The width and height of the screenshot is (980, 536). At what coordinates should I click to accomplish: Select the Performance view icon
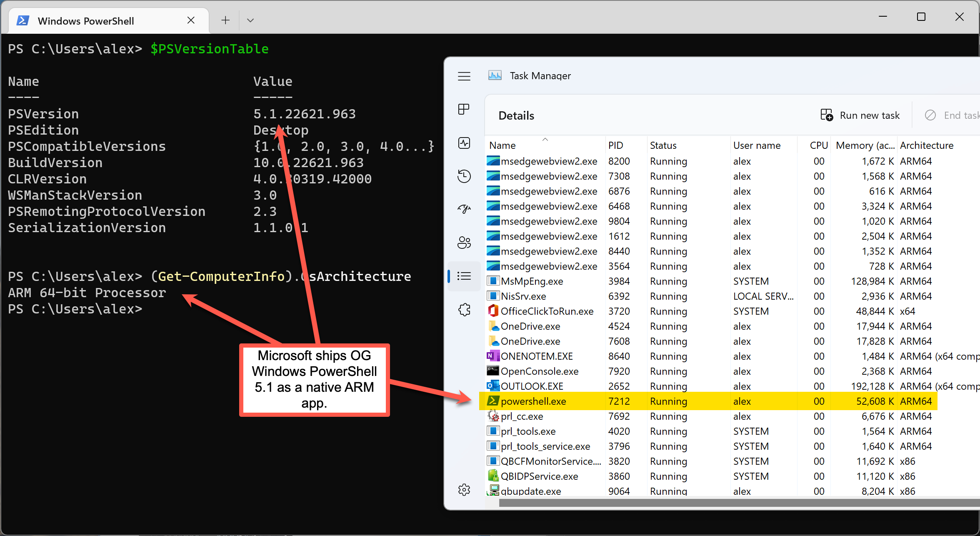click(x=464, y=143)
